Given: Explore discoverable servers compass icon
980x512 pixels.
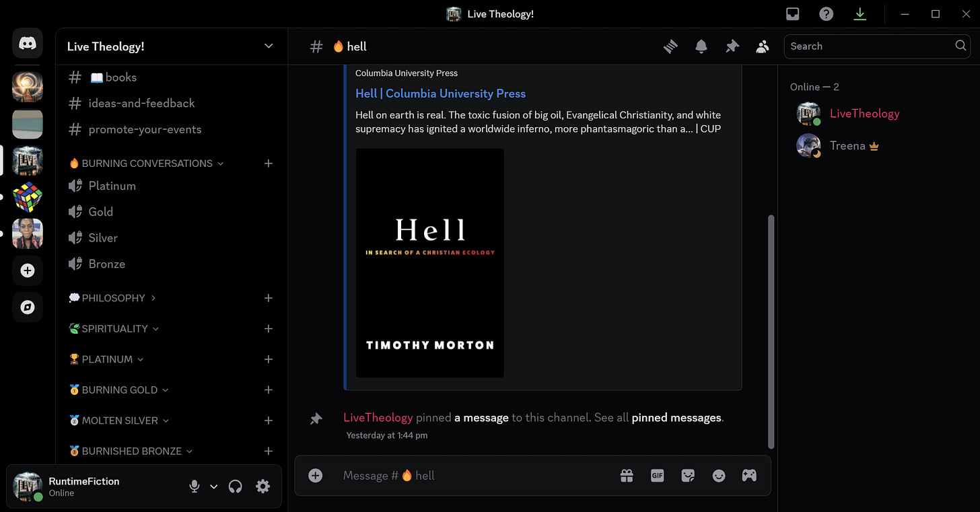Looking at the screenshot, I should pos(28,307).
